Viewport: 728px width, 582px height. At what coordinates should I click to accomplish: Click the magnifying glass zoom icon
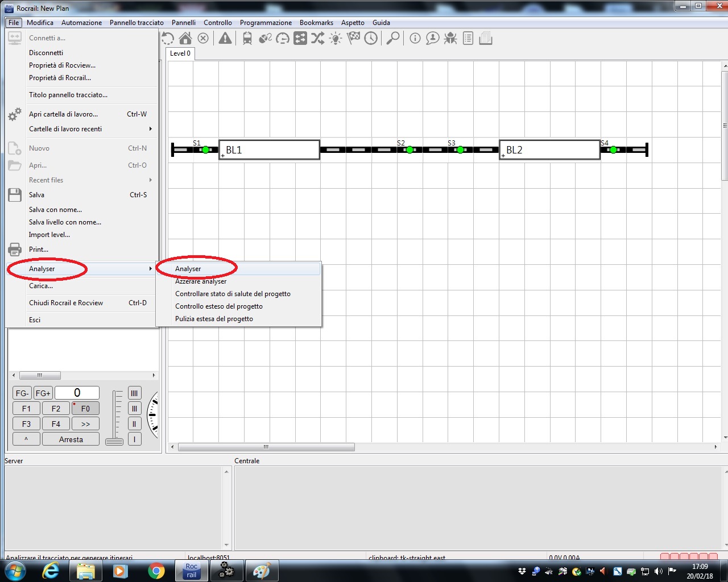[x=392, y=39]
